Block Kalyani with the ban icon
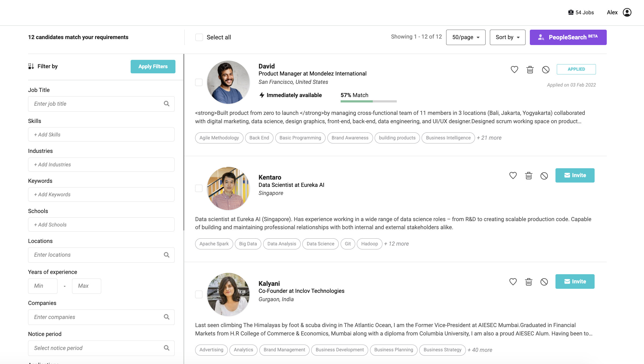The image size is (644, 364). tap(544, 282)
